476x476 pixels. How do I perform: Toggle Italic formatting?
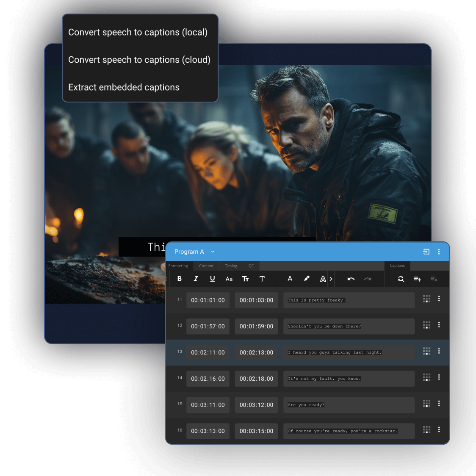(196, 279)
